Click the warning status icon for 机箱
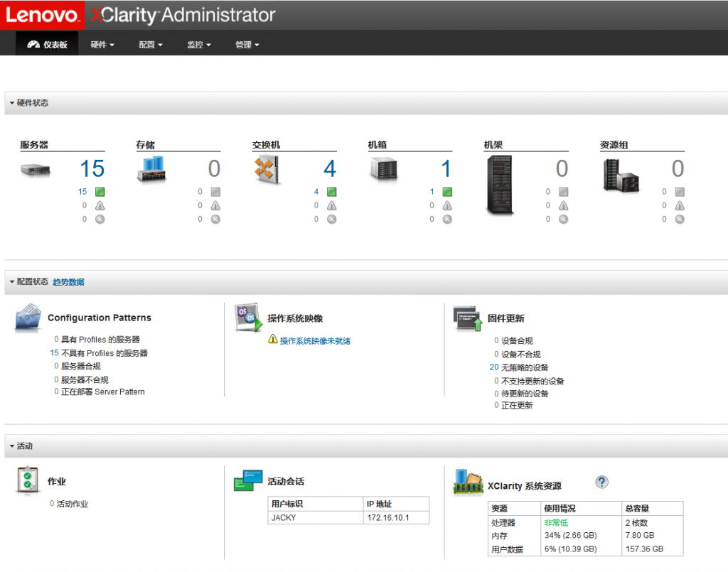Image resolution: width=728 pixels, height=572 pixels. pyautogui.click(x=447, y=205)
